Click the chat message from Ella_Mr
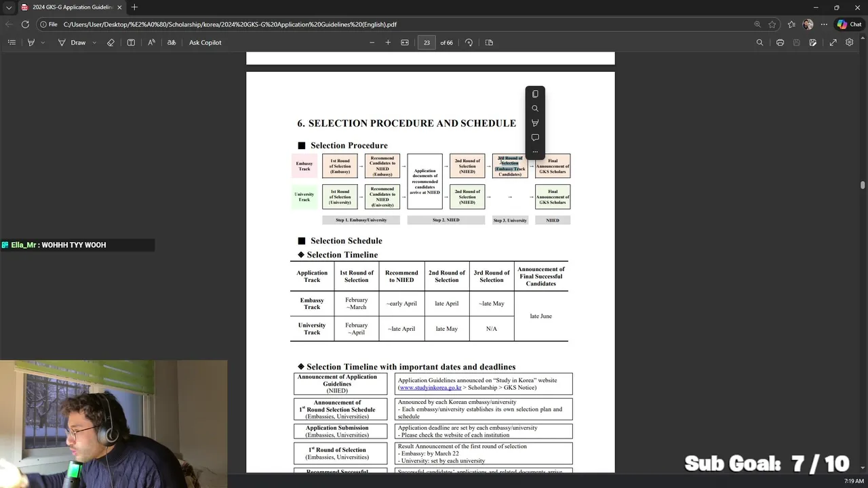The height and width of the screenshot is (488, 868). pos(77,245)
